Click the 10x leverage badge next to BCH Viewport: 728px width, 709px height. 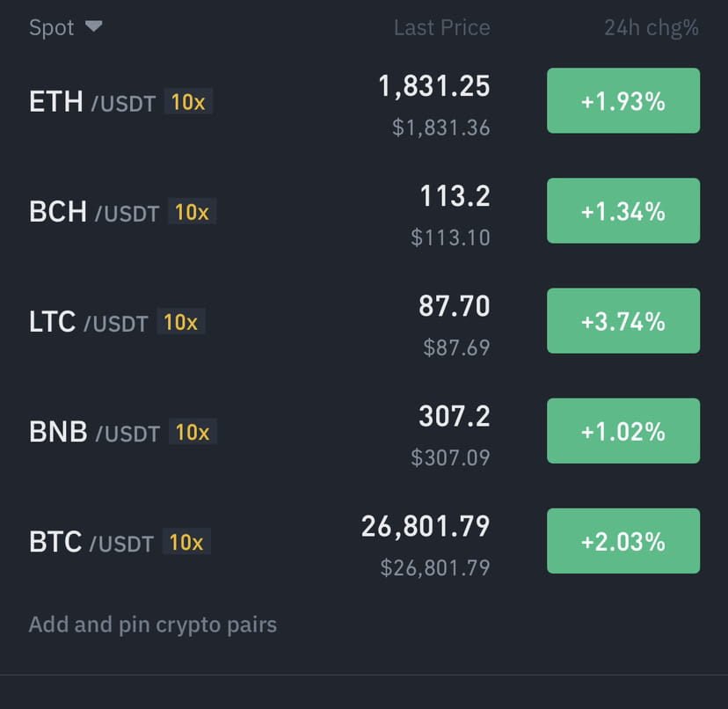coord(192,211)
